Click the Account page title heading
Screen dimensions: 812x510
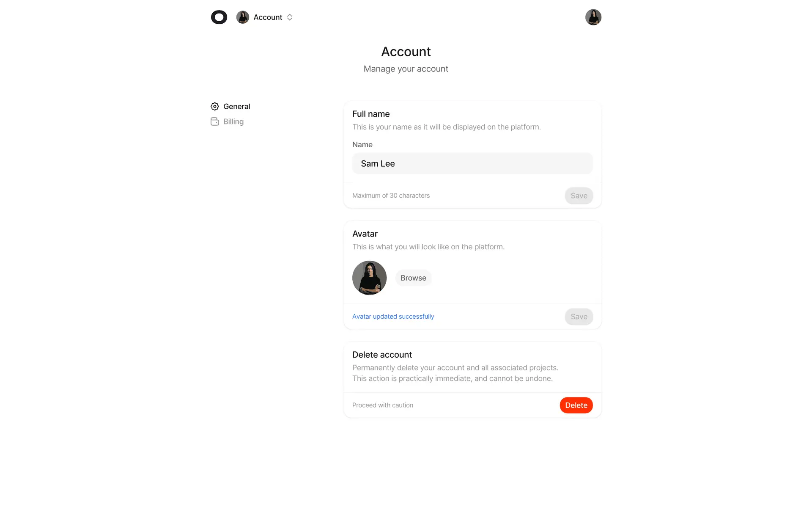click(x=406, y=52)
